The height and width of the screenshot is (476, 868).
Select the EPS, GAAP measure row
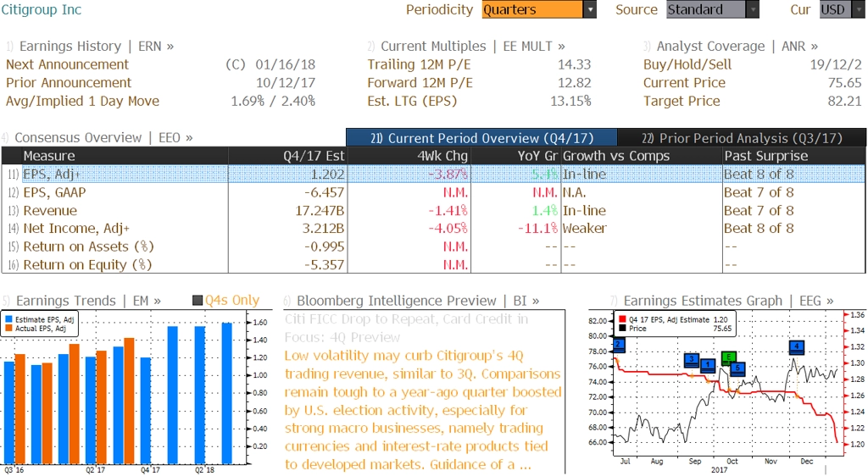433,192
